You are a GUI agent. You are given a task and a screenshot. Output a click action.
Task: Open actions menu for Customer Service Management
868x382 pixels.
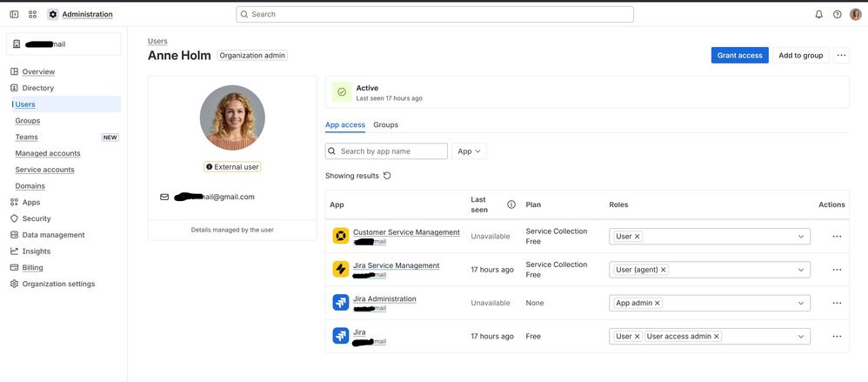click(837, 237)
